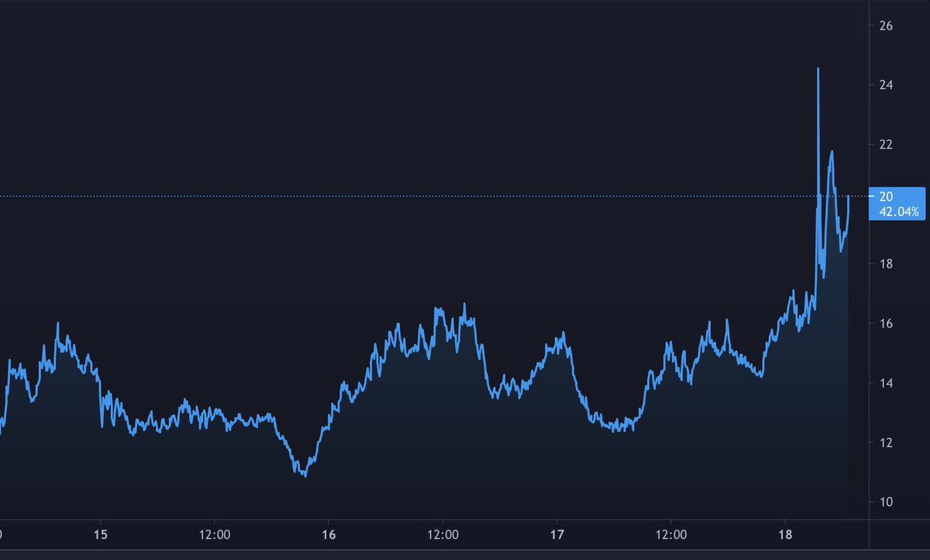The width and height of the screenshot is (930, 560).
Task: Click the 12:00 label between 17 and 18
Action: point(671,534)
